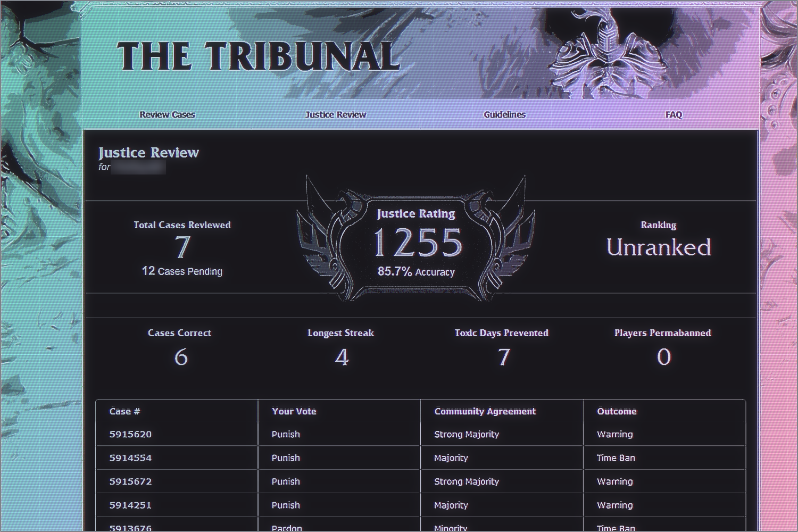Click the Cases Correct label
The width and height of the screenshot is (798, 532).
(179, 333)
